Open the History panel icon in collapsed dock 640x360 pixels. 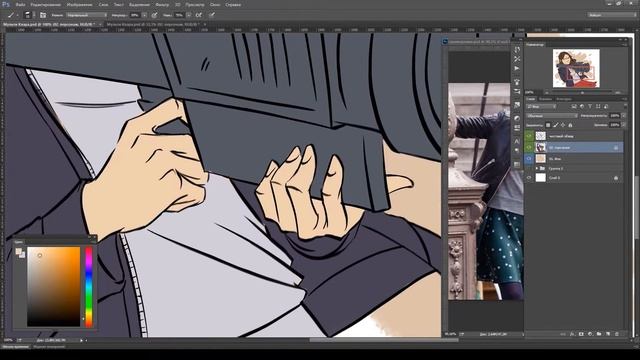[x=517, y=49]
